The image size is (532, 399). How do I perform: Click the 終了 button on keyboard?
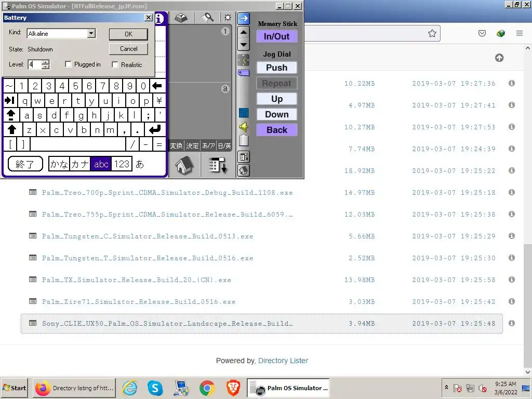[25, 164]
